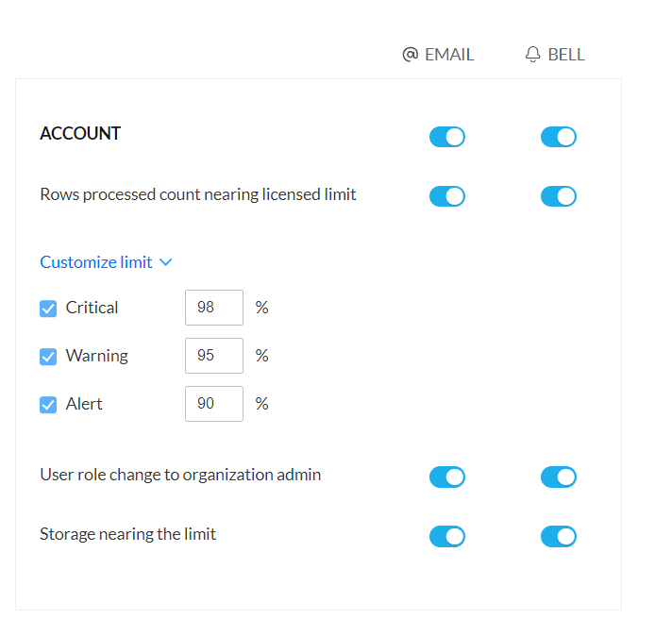
Task: Collapse the Customize limit section
Action: pyautogui.click(x=96, y=262)
